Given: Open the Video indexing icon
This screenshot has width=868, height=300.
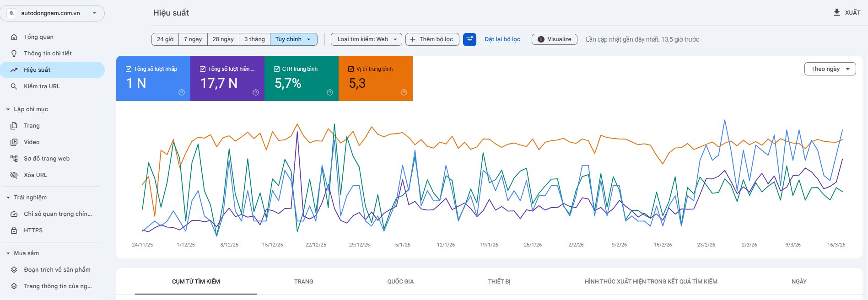Looking at the screenshot, I should 14,142.
